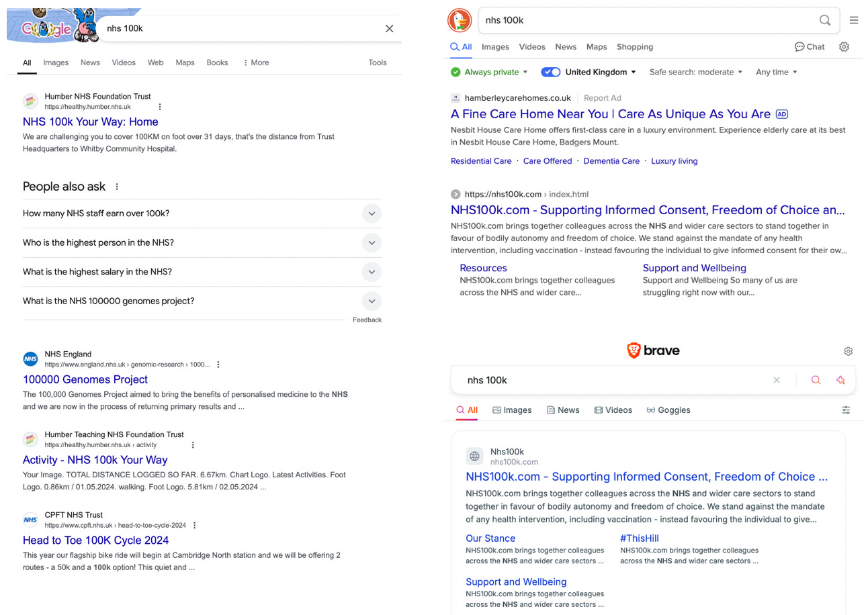868x615 pixels.
Task: Click into the Google search field
Action: (x=242, y=28)
